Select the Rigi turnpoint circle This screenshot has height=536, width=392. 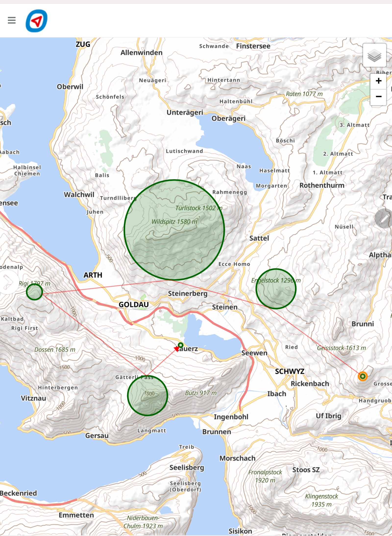tap(34, 292)
